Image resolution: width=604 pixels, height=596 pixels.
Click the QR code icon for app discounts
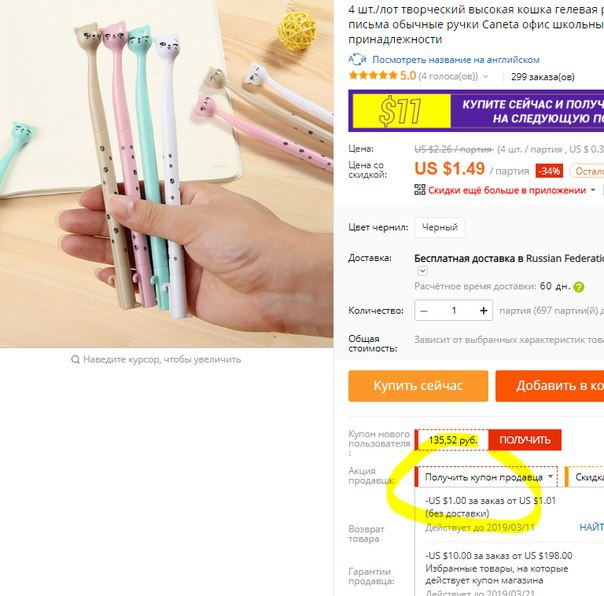[x=420, y=190]
